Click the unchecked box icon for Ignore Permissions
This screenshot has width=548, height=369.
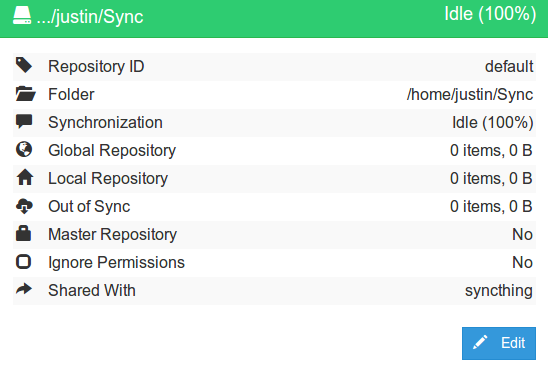point(23,262)
